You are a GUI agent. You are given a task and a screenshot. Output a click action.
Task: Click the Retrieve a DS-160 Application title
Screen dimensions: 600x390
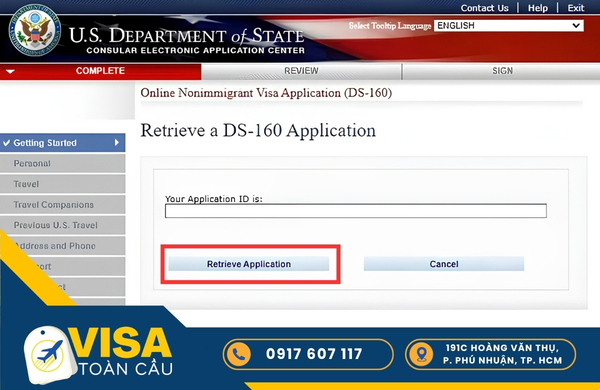pos(258,131)
